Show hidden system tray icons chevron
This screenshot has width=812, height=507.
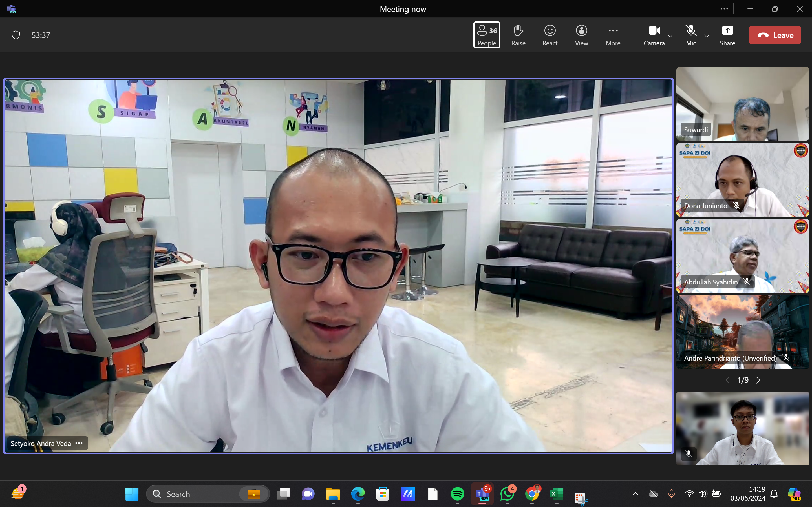pyautogui.click(x=635, y=493)
